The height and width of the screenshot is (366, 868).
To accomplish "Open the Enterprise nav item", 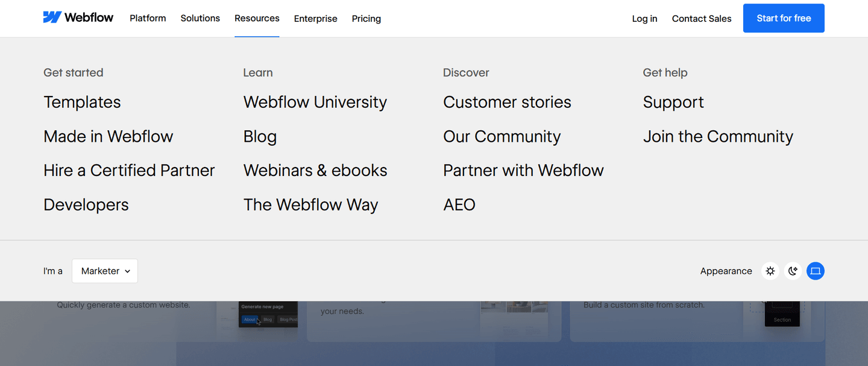I will (x=316, y=19).
